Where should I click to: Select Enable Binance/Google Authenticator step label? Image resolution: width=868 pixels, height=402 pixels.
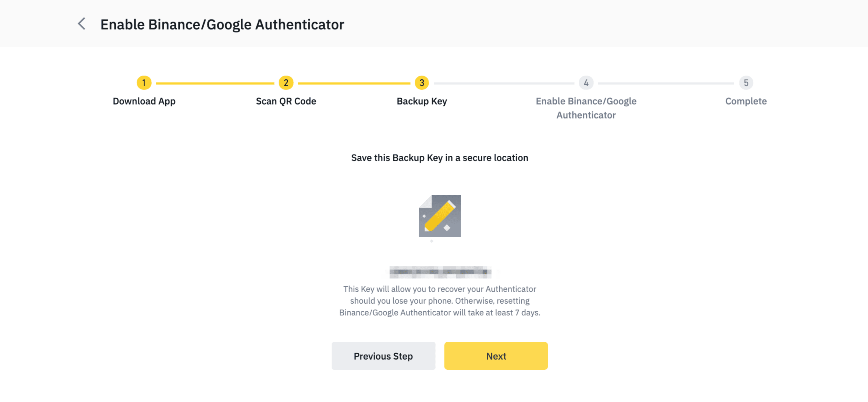pos(586,108)
